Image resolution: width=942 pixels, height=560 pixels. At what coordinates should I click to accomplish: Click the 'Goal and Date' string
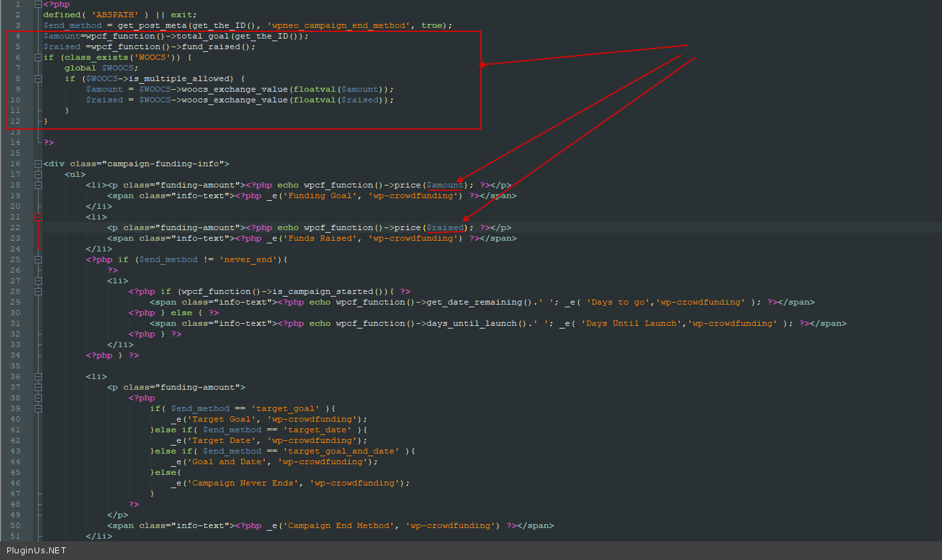(x=227, y=462)
